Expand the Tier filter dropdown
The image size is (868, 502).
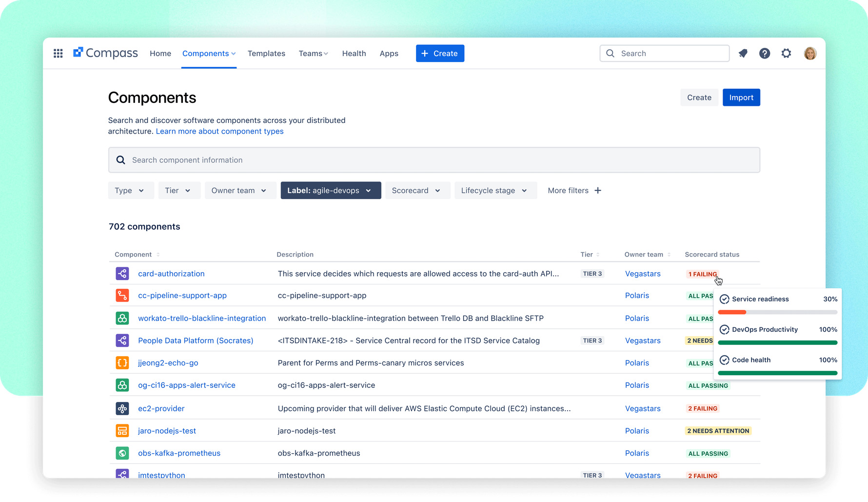tap(179, 190)
